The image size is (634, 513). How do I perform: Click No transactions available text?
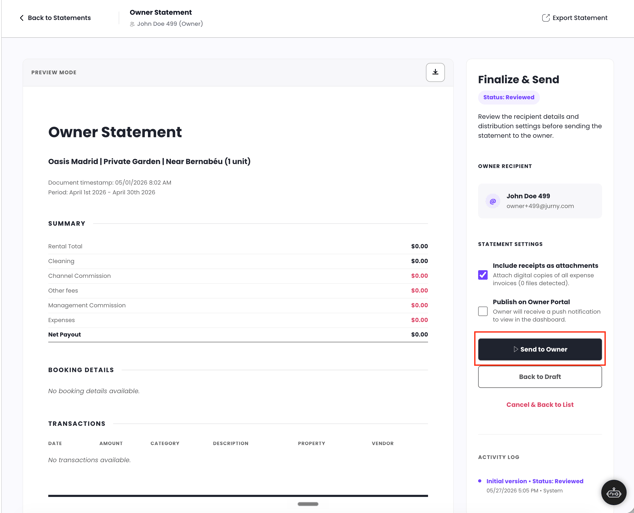click(x=89, y=460)
